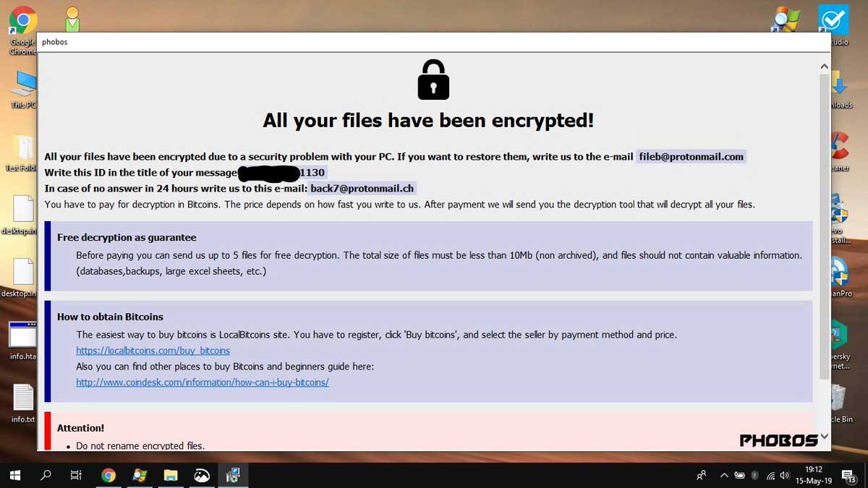Image resolution: width=868 pixels, height=488 pixels.
Task: Open info.hta file on desktop
Action: click(x=23, y=341)
